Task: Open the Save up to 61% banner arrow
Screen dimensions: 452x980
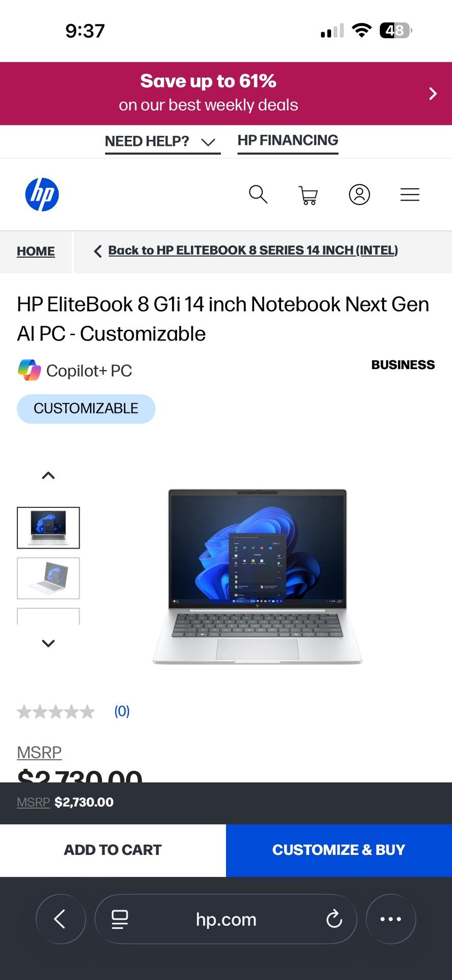Action: pos(433,93)
